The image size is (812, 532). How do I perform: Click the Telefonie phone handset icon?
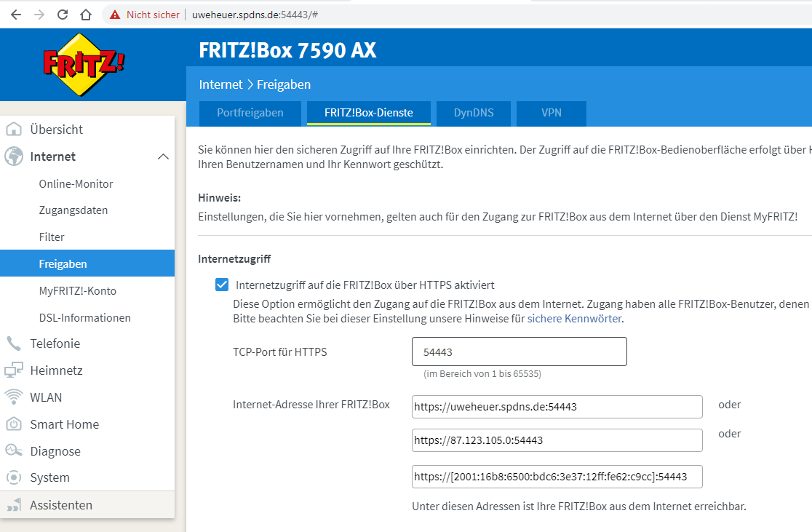14,344
